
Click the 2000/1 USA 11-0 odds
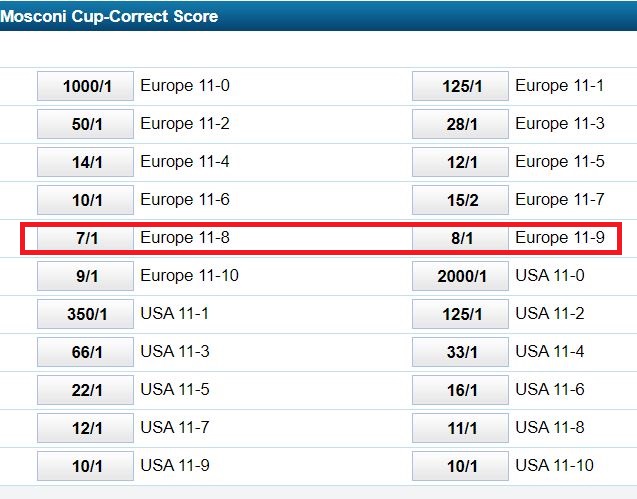(x=461, y=276)
